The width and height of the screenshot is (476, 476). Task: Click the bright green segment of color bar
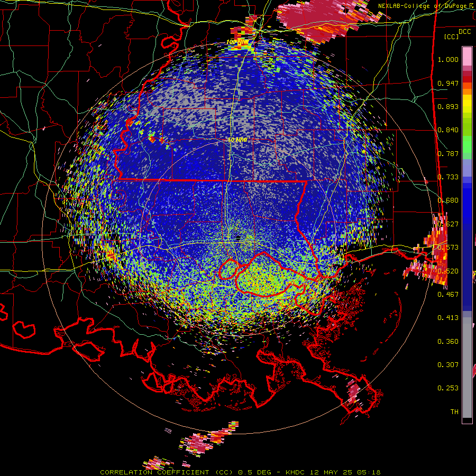(467, 144)
